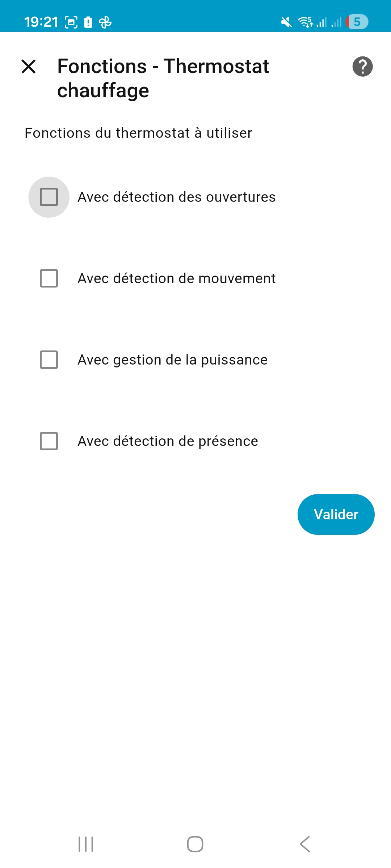This screenshot has width=391, height=868.
Task: Open the recent apps navigation button
Action: (86, 844)
